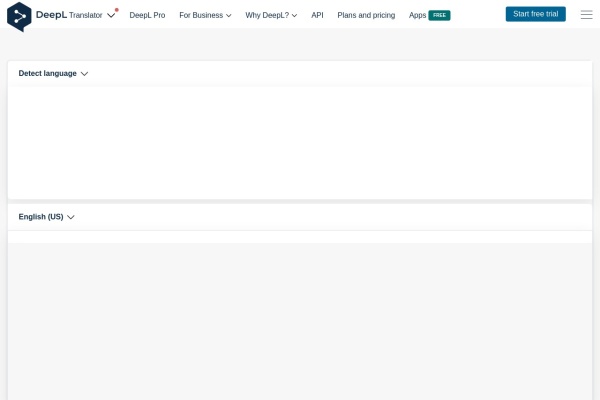Click the DeepL wordmark text
Image resolution: width=600 pixels, height=400 pixels.
(51, 15)
